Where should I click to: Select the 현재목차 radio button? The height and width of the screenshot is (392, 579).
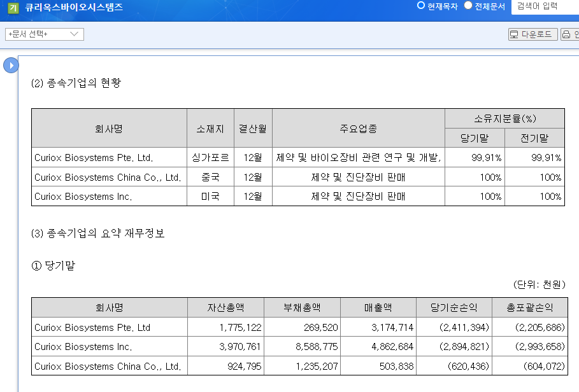pos(421,6)
